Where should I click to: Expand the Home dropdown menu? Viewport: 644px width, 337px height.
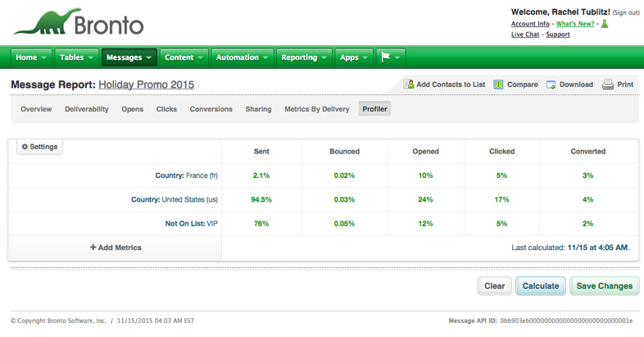32,57
